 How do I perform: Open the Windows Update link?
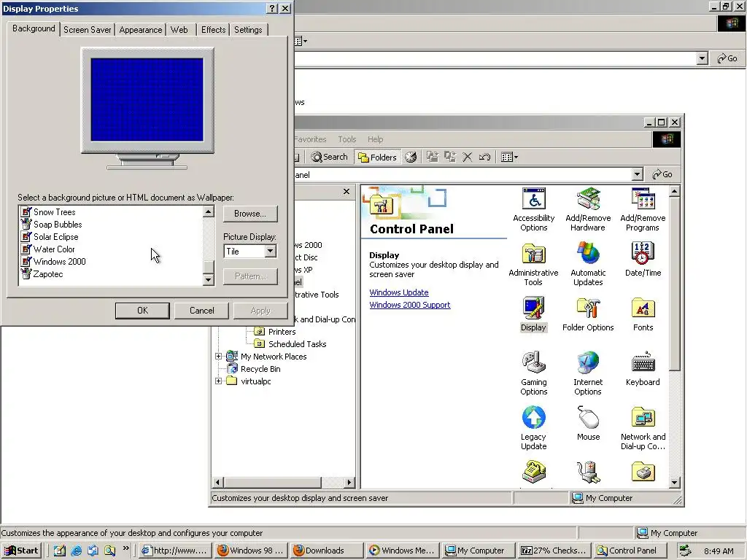399,292
